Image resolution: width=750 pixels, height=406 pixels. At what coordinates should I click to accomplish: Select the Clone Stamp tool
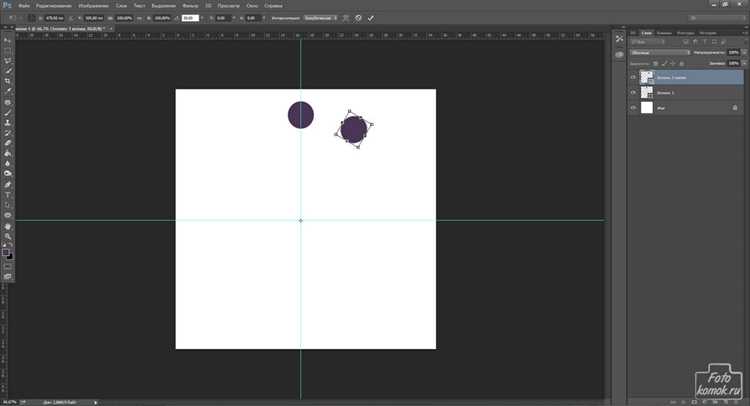pos(7,122)
